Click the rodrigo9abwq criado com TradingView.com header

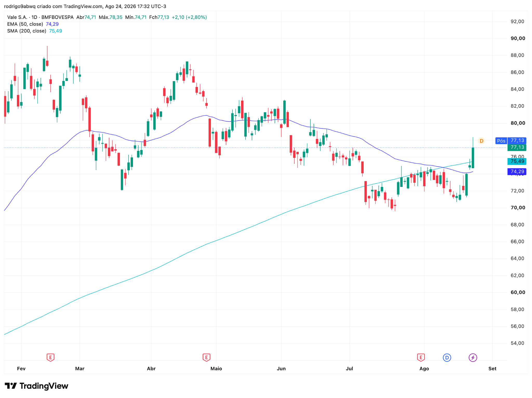(85, 6)
